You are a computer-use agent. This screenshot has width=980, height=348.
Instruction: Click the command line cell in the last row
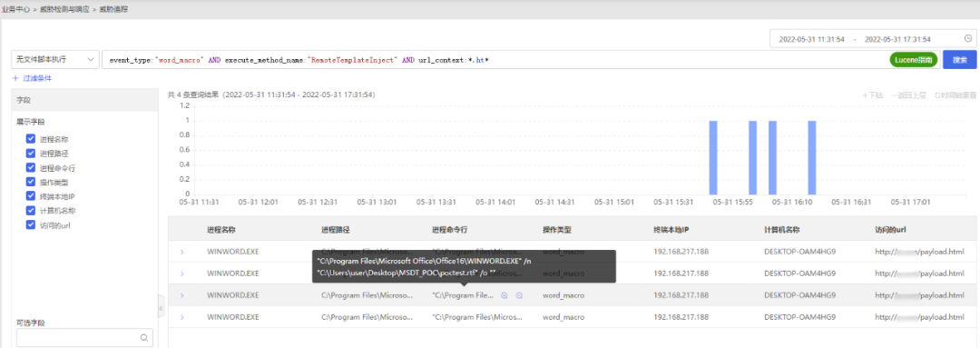(x=477, y=317)
